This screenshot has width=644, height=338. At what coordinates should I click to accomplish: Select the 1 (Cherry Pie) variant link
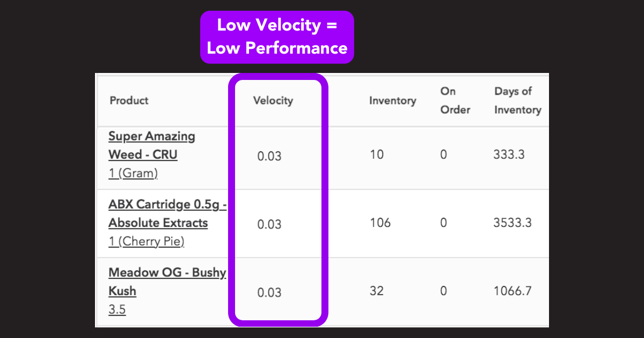coord(147,241)
